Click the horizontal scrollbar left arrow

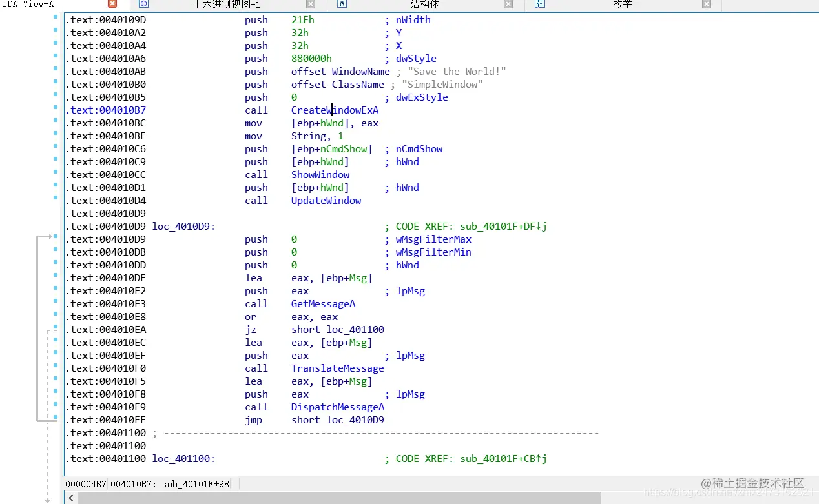(70, 498)
